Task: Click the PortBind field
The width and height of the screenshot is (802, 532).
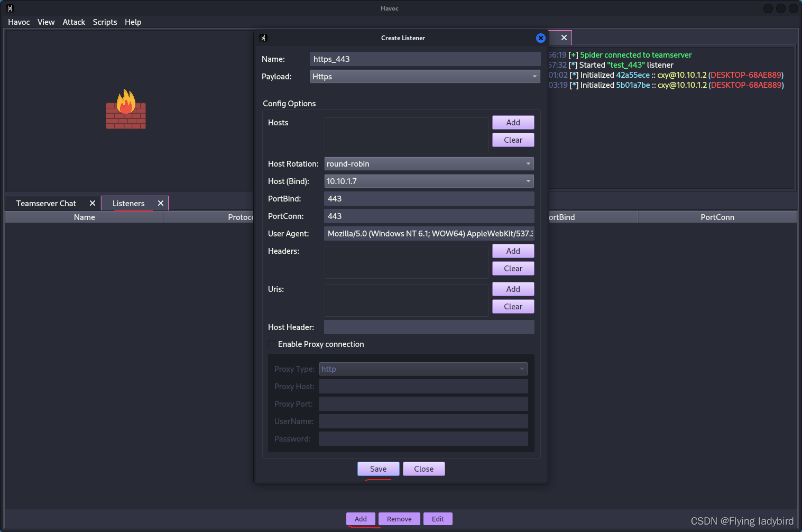Action: coord(429,199)
